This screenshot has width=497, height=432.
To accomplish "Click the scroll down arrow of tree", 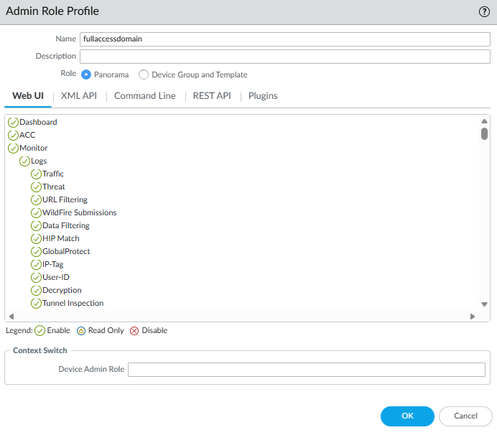I will [484, 304].
